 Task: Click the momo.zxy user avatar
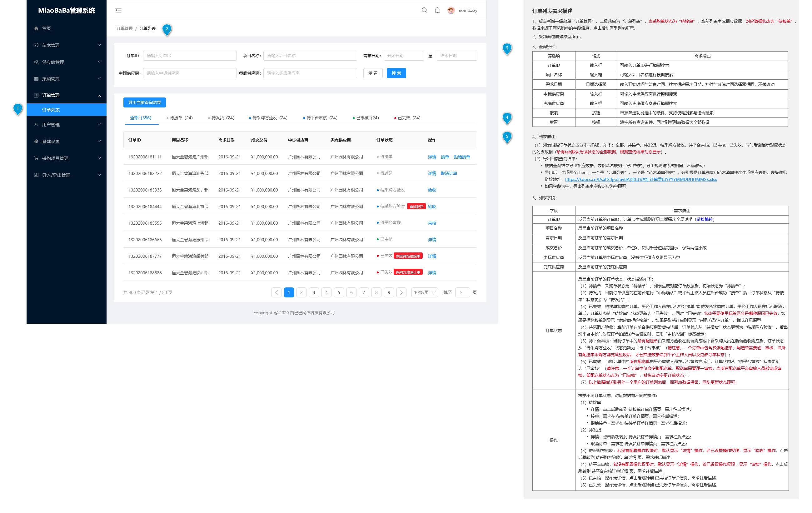(451, 10)
